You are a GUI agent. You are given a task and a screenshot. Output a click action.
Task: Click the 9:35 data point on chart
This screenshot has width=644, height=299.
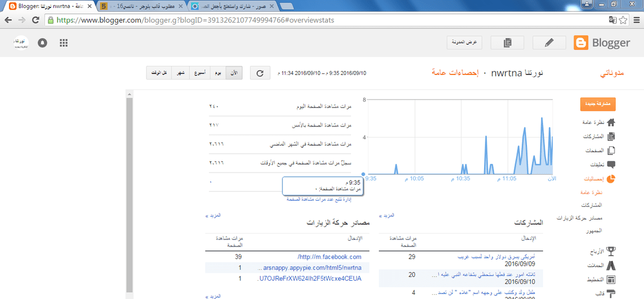point(364,174)
